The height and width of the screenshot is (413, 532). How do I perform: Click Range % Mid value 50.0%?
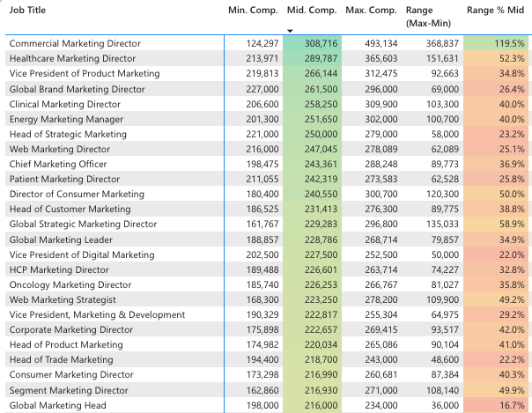point(512,194)
